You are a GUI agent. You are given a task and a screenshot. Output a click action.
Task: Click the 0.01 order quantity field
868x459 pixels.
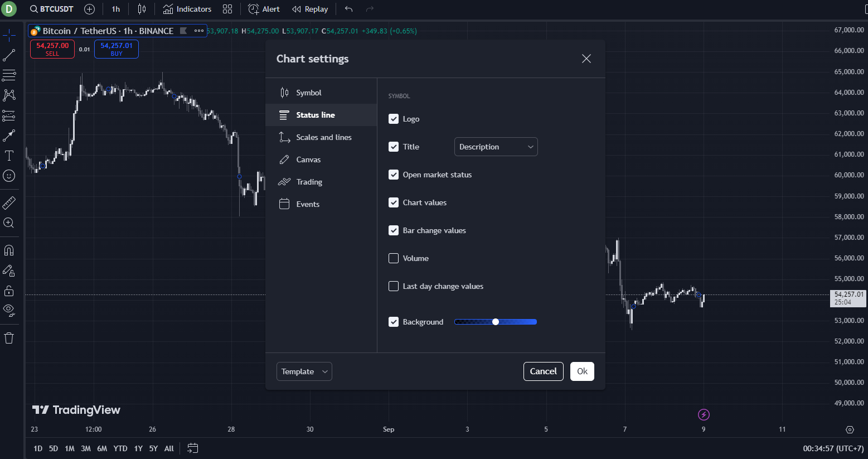tap(84, 49)
